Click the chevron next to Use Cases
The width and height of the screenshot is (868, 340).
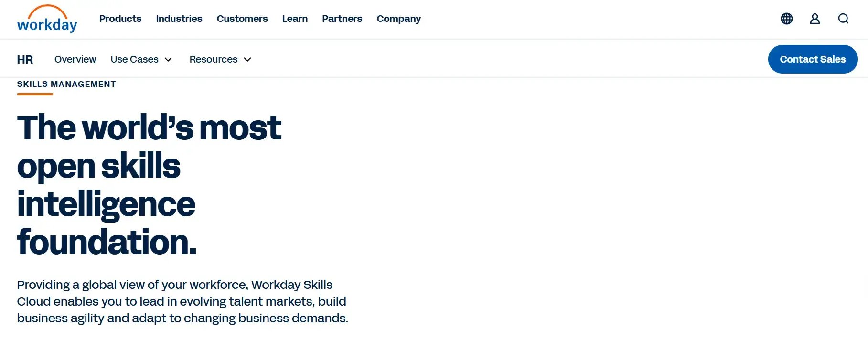[x=168, y=60]
